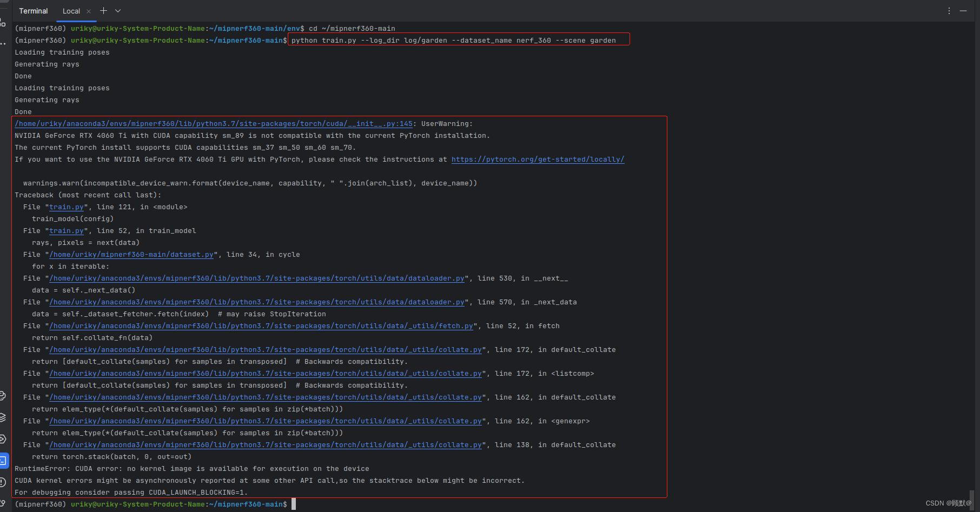The width and height of the screenshot is (980, 512).
Task: Close the Local terminal tab
Action: click(x=89, y=11)
